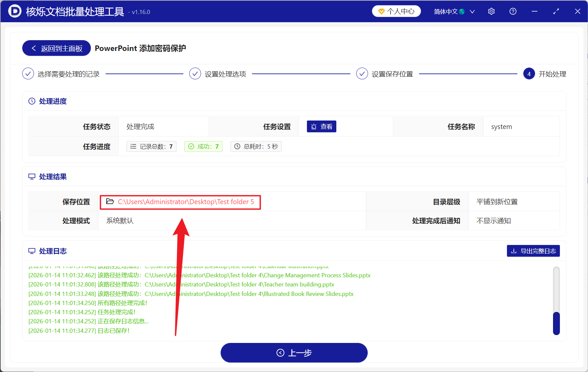
Task: Click the list icon in 记录总数 badge
Action: pos(133,146)
